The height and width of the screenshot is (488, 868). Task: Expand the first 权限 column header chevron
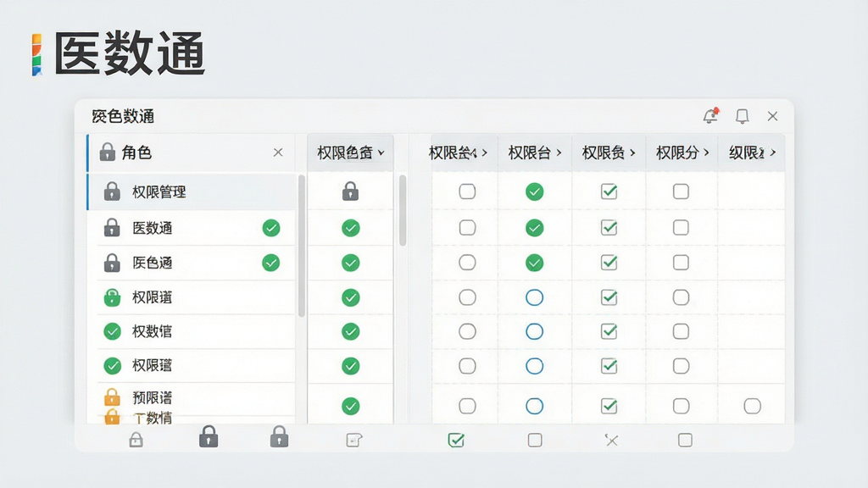[484, 152]
